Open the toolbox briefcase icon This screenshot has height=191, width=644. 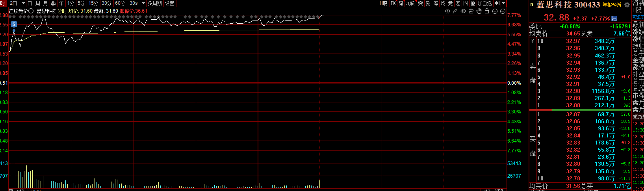(x=471, y=11)
